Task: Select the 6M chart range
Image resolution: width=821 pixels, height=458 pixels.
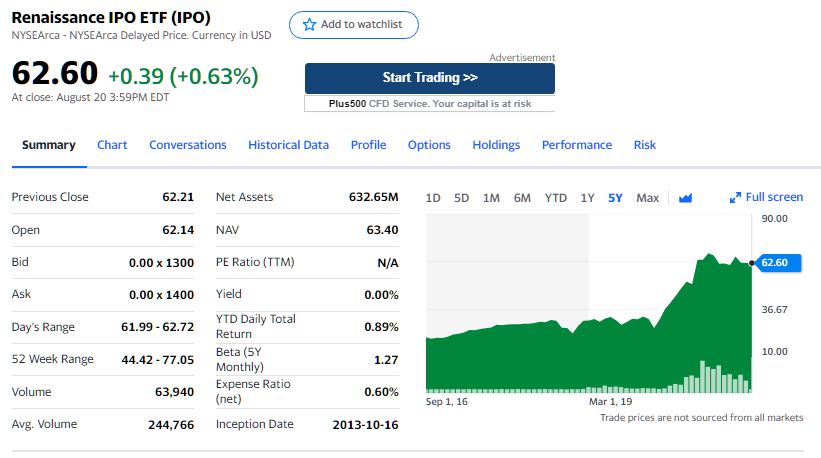Action: coord(522,198)
